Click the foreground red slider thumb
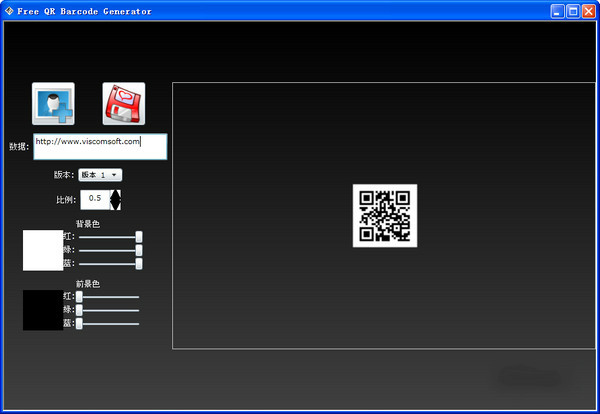Image resolution: width=600 pixels, height=414 pixels. pyautogui.click(x=79, y=297)
